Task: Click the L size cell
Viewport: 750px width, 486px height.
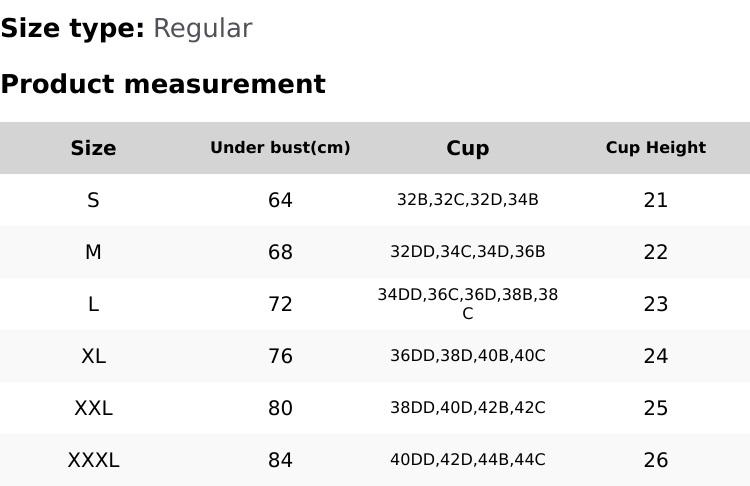Action: [x=93, y=304]
